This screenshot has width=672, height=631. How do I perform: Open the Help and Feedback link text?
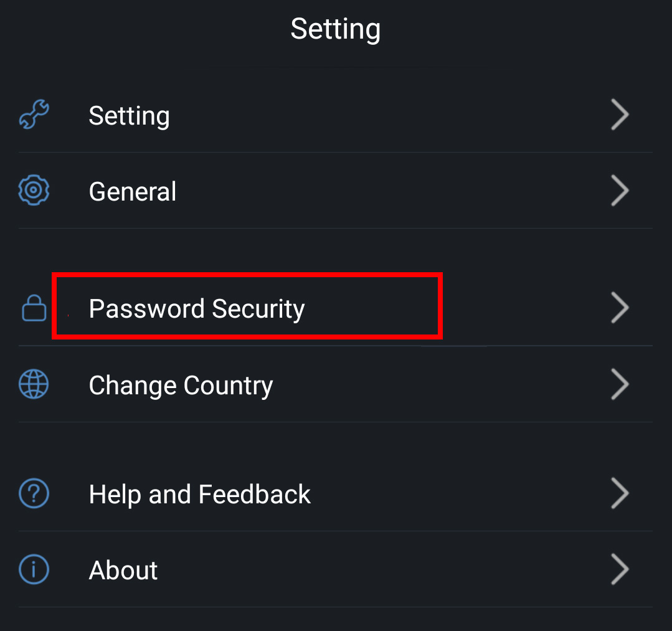[x=200, y=495]
